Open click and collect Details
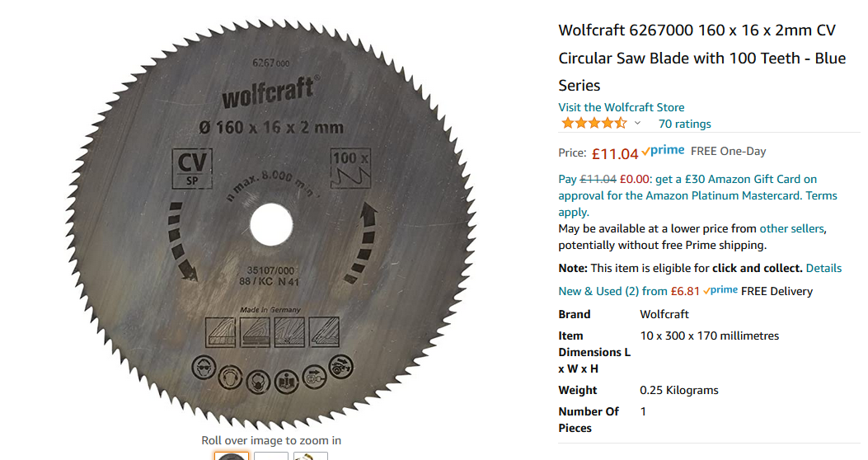868x460 pixels. [823, 269]
